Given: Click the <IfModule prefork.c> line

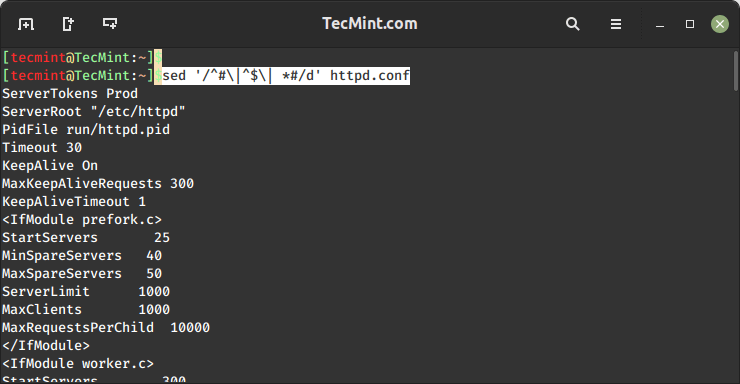Looking at the screenshot, I should (x=82, y=219).
